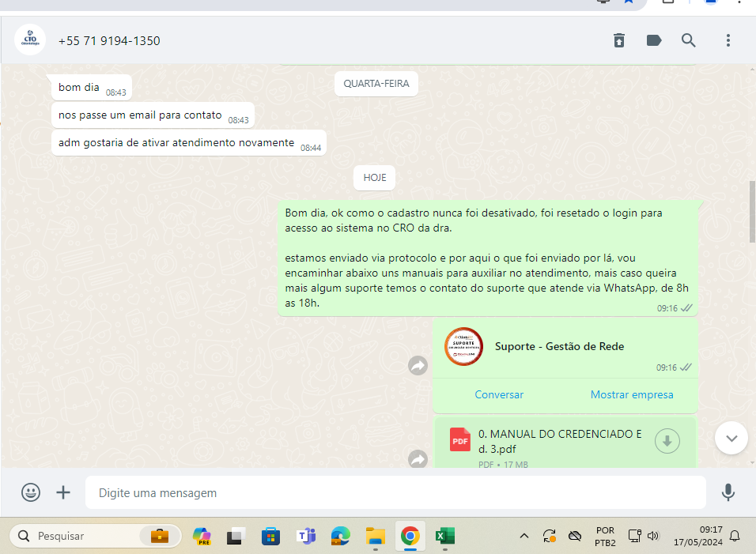Image resolution: width=756 pixels, height=554 pixels.
Task: Open Windows taskbar search box
Action: pyautogui.click(x=96, y=536)
